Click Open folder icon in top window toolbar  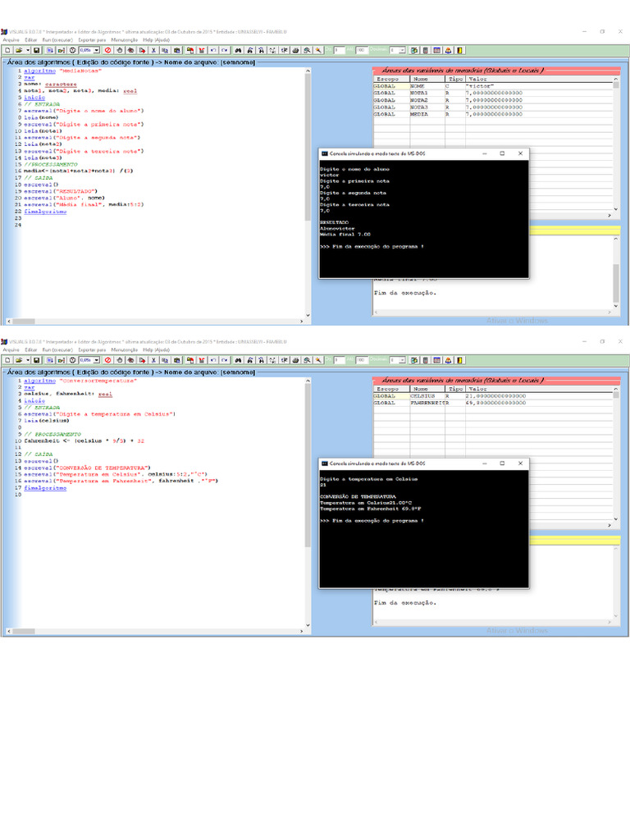click(19, 50)
